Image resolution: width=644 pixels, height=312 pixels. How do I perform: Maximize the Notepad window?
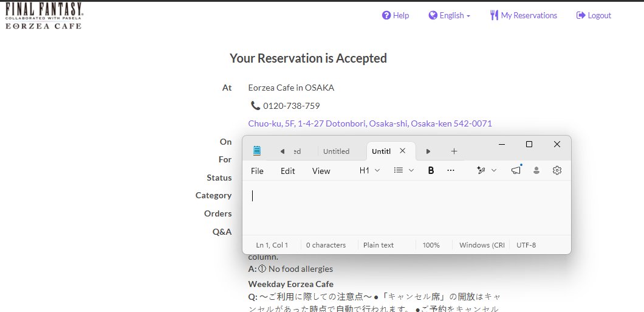529,144
